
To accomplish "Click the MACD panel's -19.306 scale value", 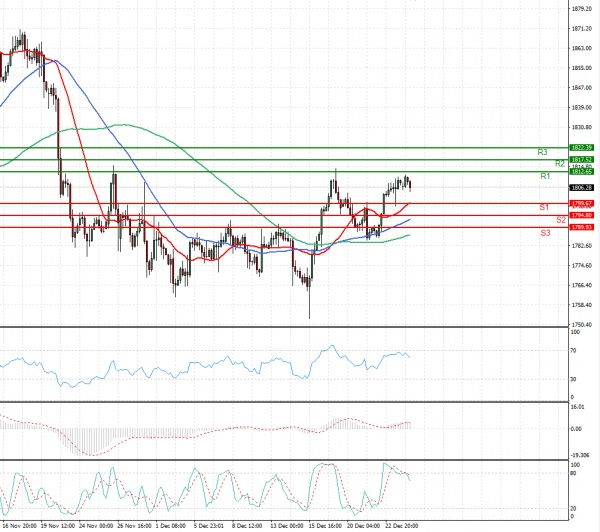I will pos(580,455).
